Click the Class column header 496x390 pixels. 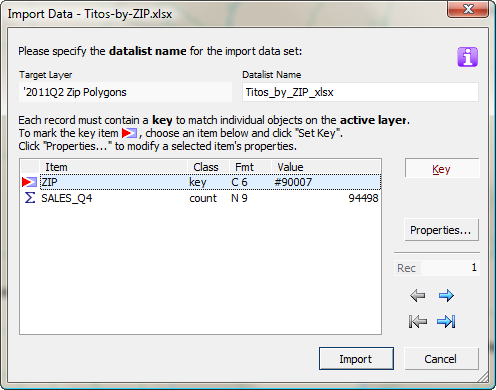tap(209, 167)
